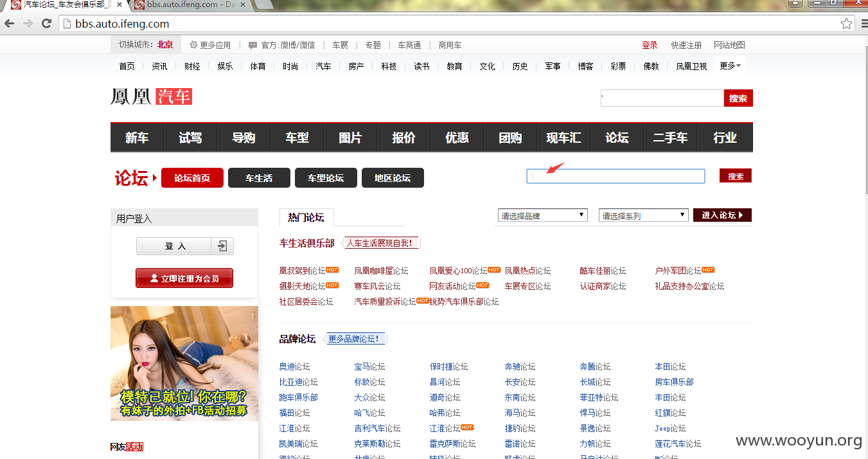
Task: Open the 新车 main menu item
Action: click(x=137, y=138)
